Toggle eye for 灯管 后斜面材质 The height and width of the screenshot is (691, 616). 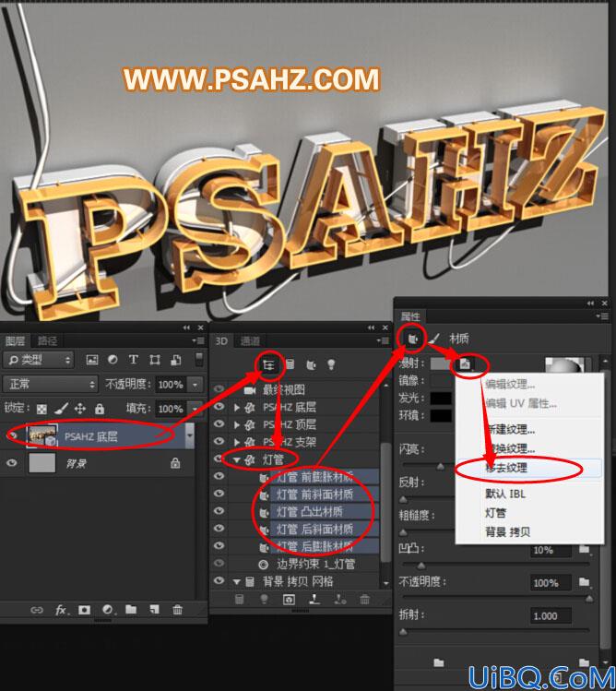click(219, 528)
